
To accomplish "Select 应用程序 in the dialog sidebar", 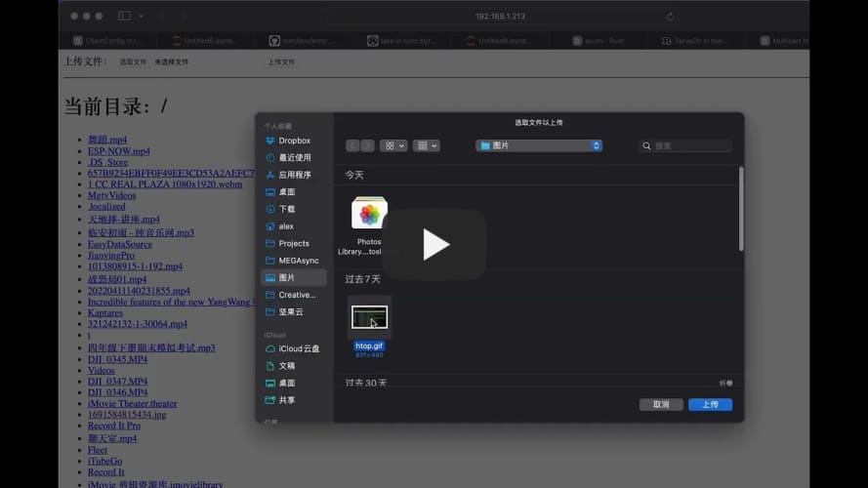I will point(293,175).
